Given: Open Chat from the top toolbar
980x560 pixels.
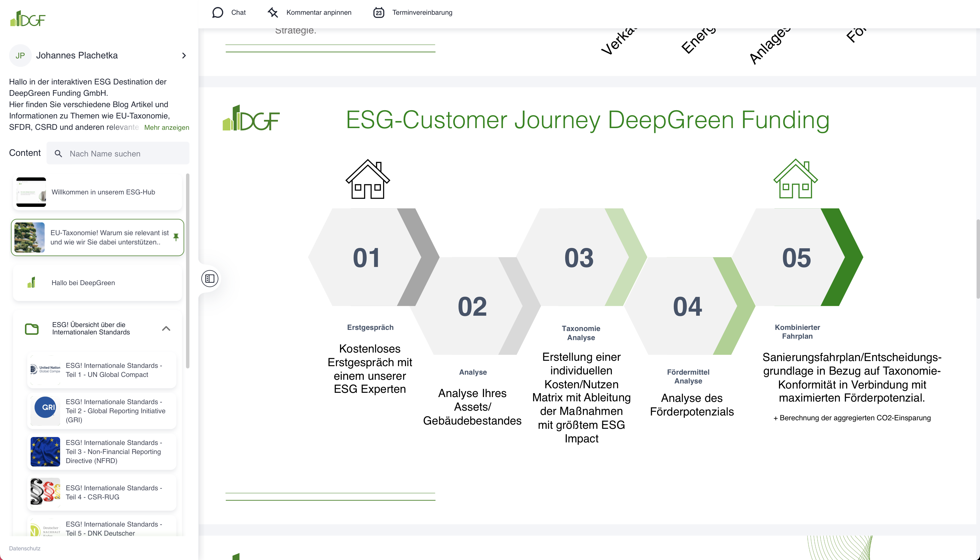Looking at the screenshot, I should 229,12.
